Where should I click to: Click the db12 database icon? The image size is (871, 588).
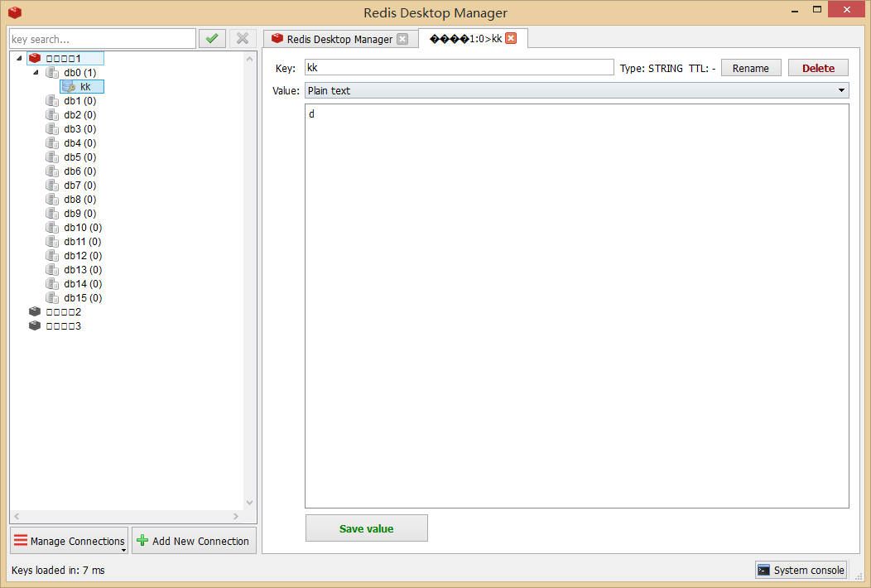tap(52, 256)
